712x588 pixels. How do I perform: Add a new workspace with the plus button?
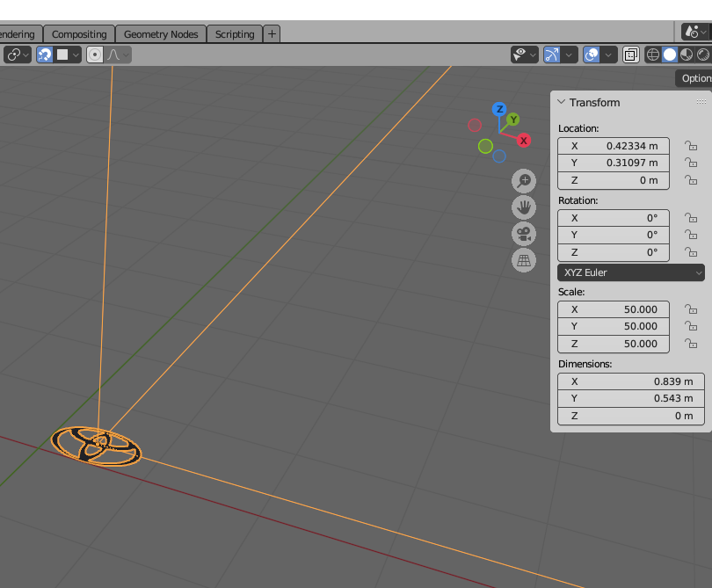click(x=272, y=34)
